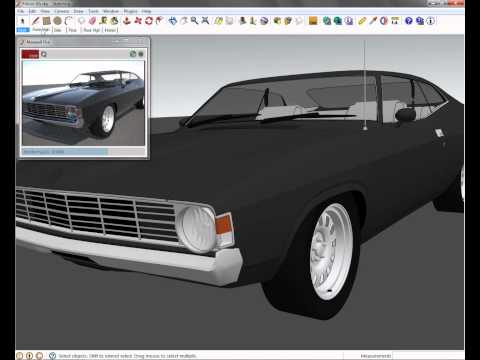
Task: Open the Window menu
Action: pyautogui.click(x=111, y=11)
